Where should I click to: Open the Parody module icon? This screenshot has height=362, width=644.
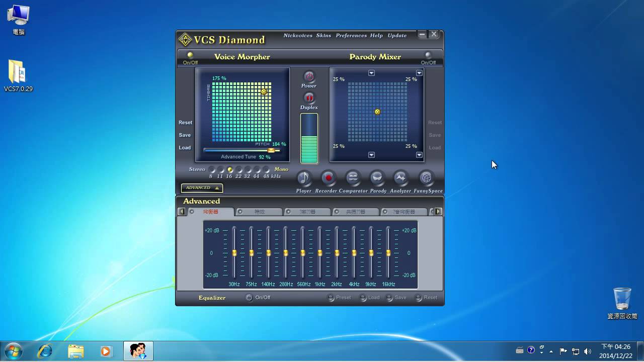(377, 177)
